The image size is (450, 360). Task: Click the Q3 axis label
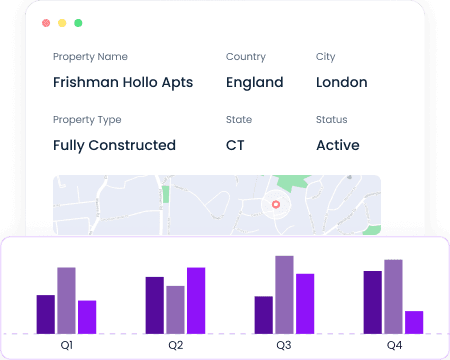284,345
